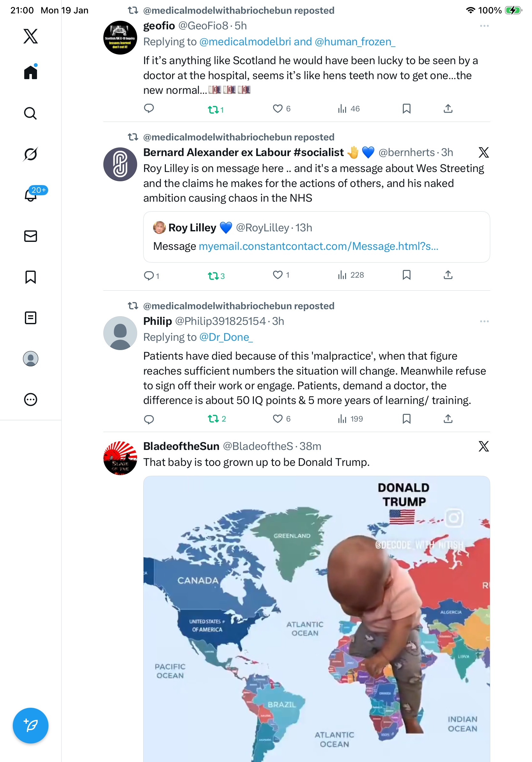Undo repost on Philip's post
The height and width of the screenshot is (762, 532).
[213, 419]
